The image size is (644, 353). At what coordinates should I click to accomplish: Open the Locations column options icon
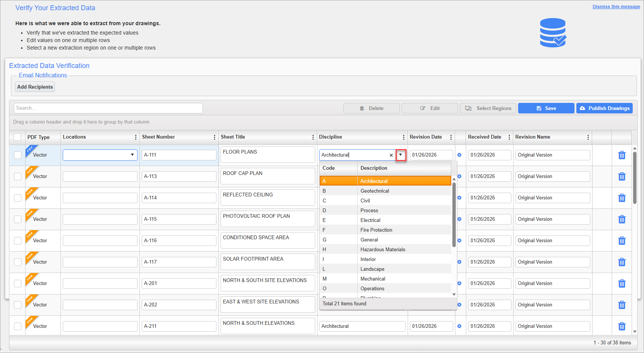pyautogui.click(x=136, y=137)
